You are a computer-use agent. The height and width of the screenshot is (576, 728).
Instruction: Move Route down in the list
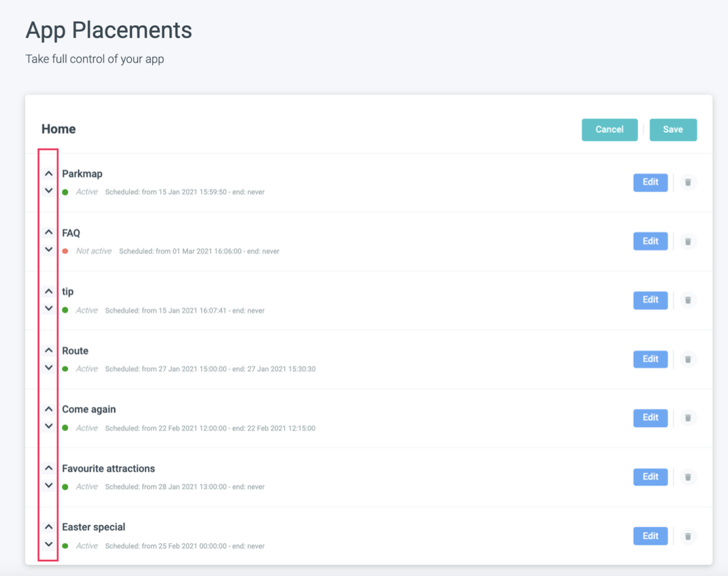coord(48,368)
